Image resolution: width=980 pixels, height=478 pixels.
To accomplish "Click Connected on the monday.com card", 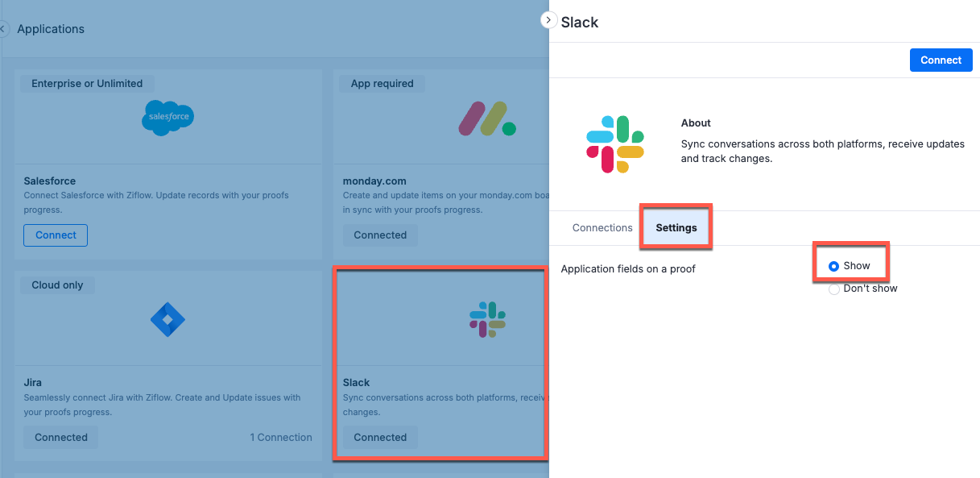I will [x=379, y=235].
